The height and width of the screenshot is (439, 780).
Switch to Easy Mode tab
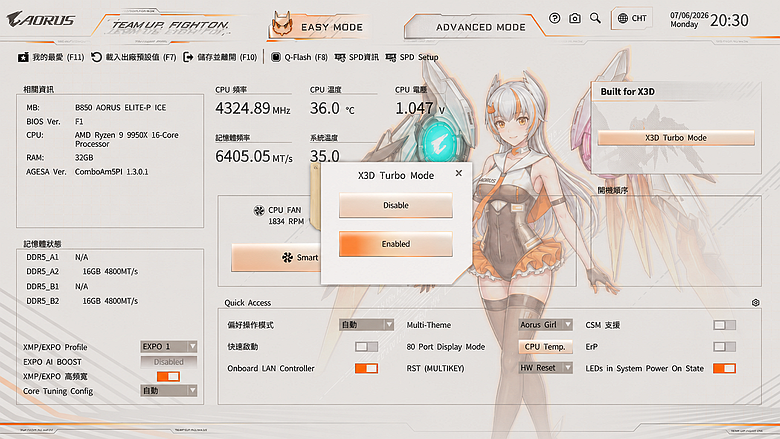click(318, 27)
